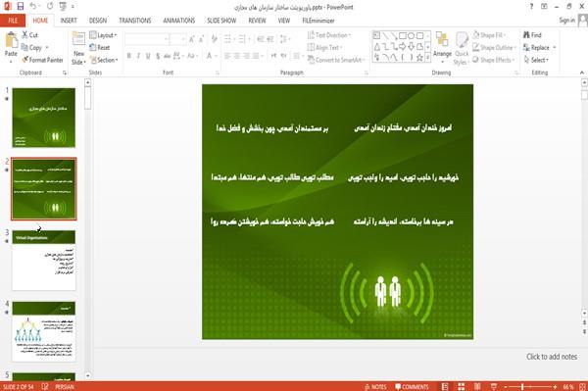This screenshot has height=391, width=588.
Task: Open the font name combo box
Action: click(x=147, y=39)
